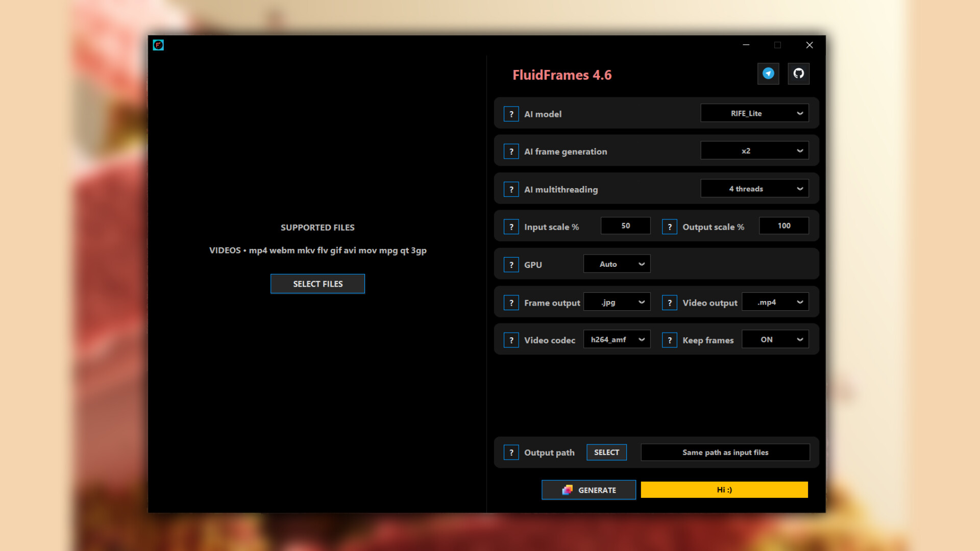980x551 pixels.
Task: Open the GPU Auto dropdown
Action: point(617,264)
